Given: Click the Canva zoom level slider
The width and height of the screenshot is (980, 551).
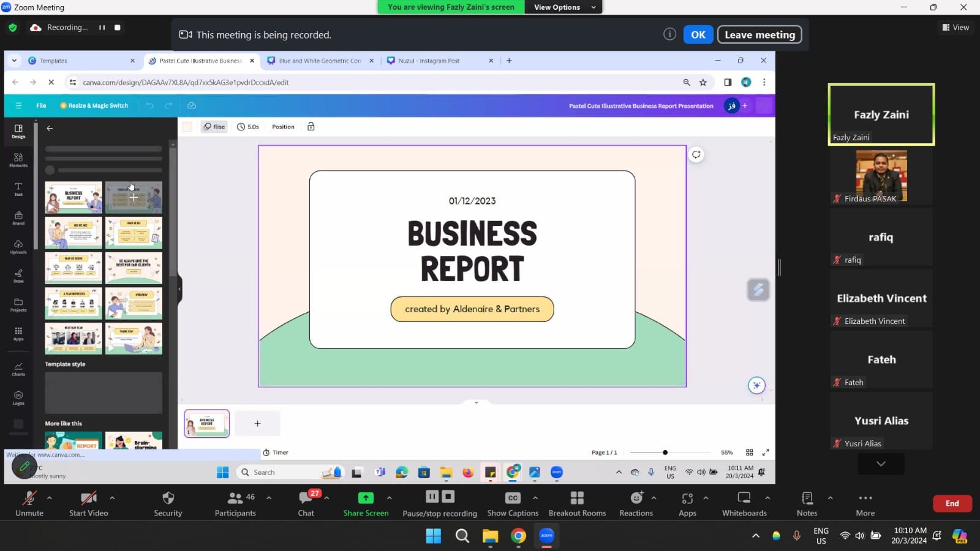Looking at the screenshot, I should (x=665, y=452).
